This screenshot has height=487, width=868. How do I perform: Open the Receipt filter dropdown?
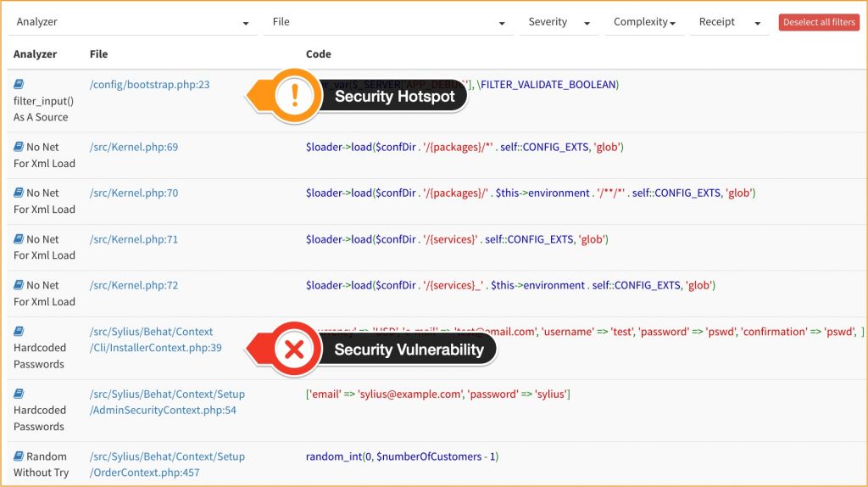(x=730, y=22)
